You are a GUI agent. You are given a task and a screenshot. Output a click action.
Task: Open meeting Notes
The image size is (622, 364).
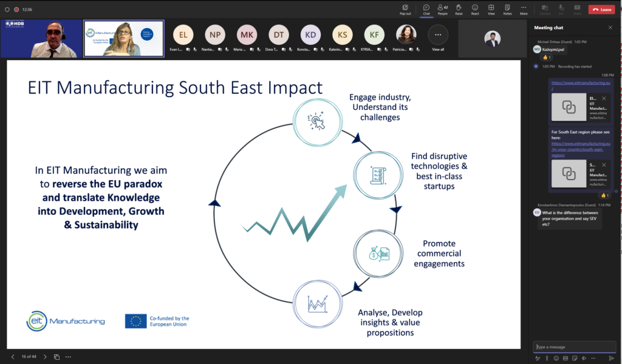point(507,10)
